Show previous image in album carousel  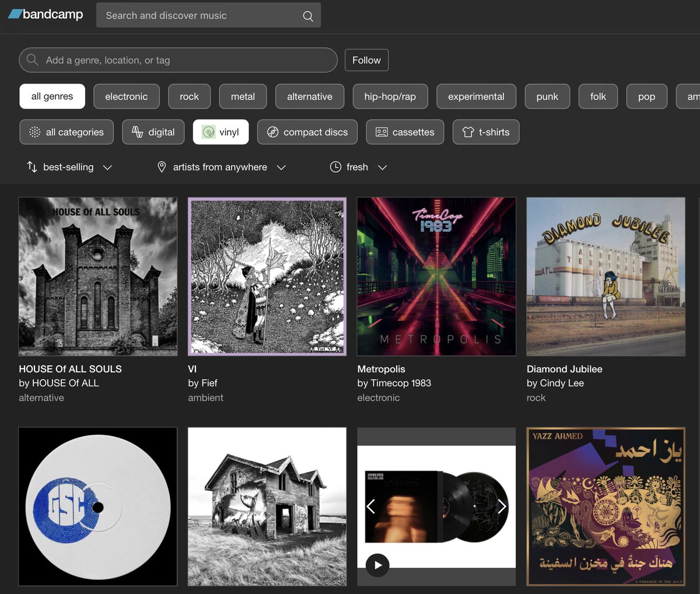click(370, 506)
